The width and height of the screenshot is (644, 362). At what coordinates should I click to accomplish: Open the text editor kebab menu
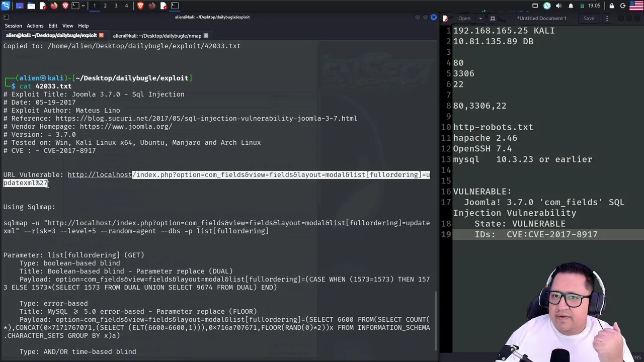(607, 19)
